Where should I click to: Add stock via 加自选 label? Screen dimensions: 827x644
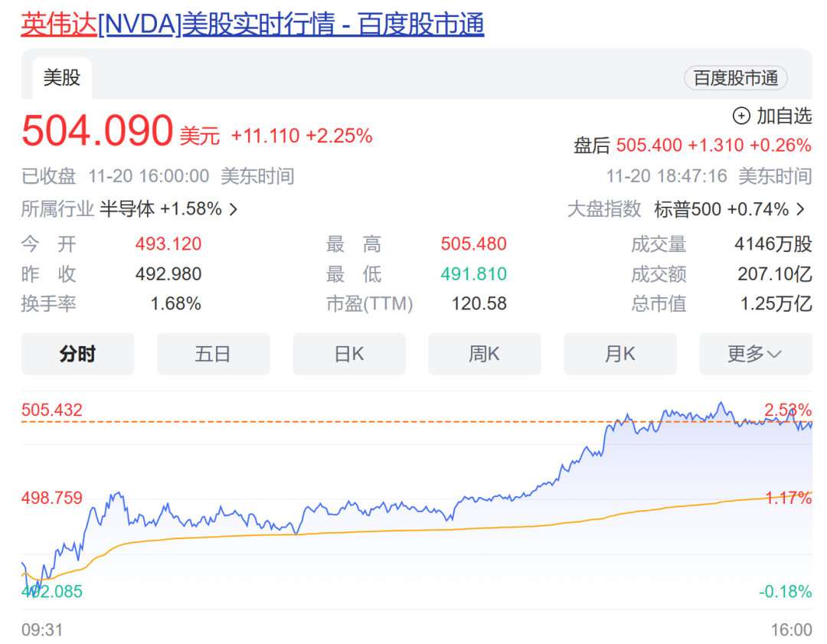[x=784, y=116]
